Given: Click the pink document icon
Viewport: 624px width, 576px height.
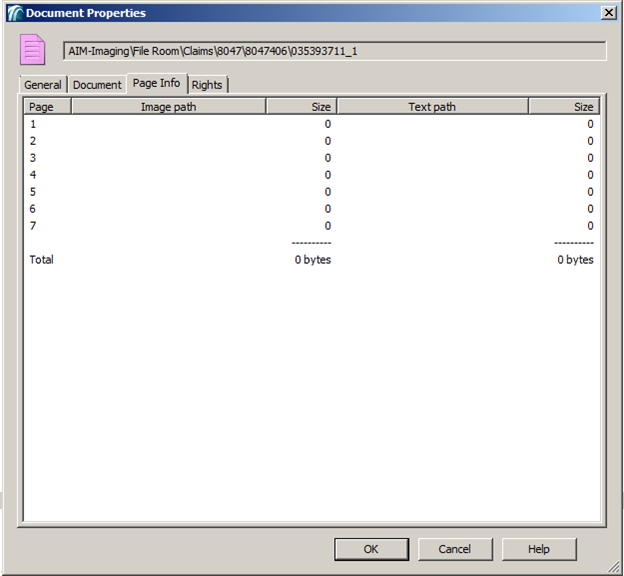Looking at the screenshot, I should click(x=33, y=50).
